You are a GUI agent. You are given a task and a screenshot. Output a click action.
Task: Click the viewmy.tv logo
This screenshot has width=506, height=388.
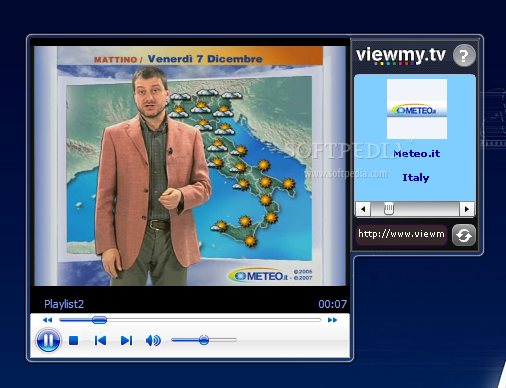[x=401, y=55]
